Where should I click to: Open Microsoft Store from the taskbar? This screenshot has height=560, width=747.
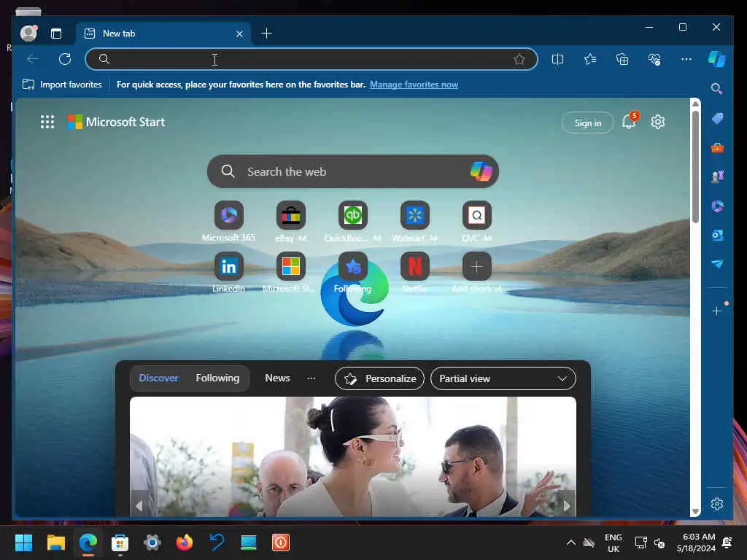click(120, 542)
